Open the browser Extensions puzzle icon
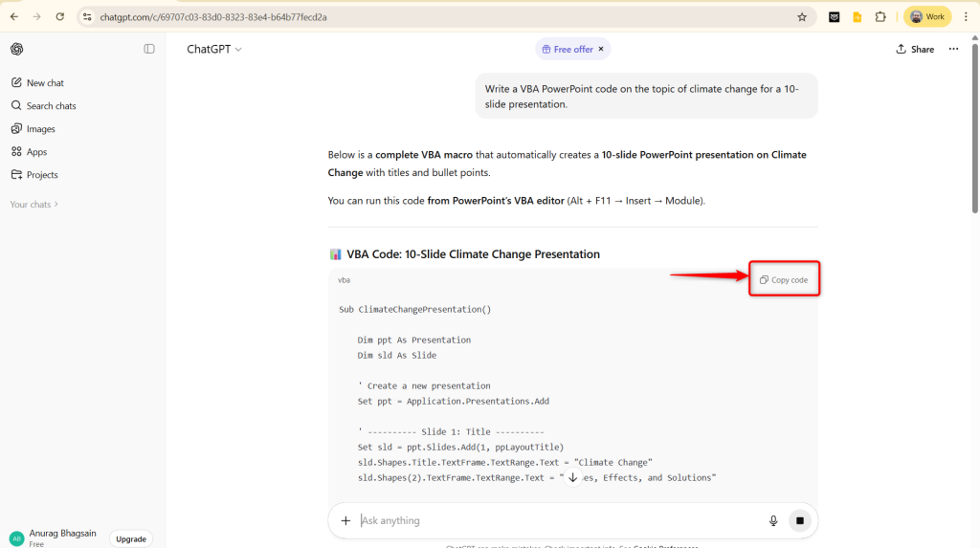Viewport: 980px width, 548px height. [880, 17]
